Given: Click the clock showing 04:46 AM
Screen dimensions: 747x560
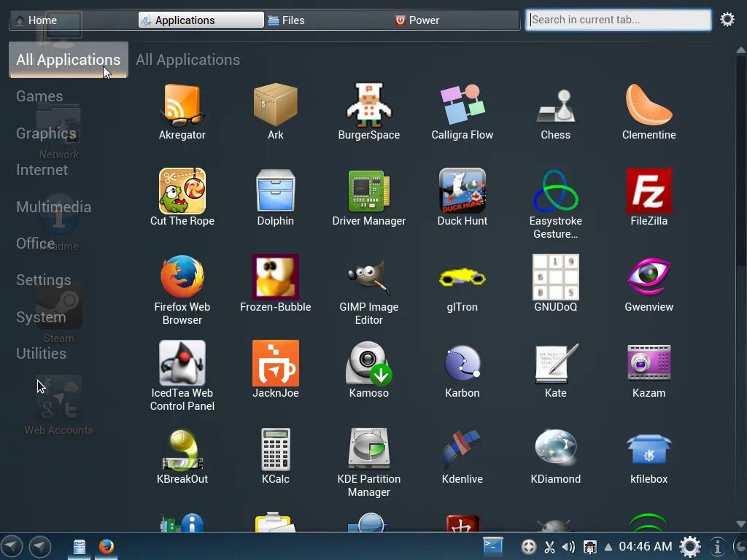Looking at the screenshot, I should [646, 546].
